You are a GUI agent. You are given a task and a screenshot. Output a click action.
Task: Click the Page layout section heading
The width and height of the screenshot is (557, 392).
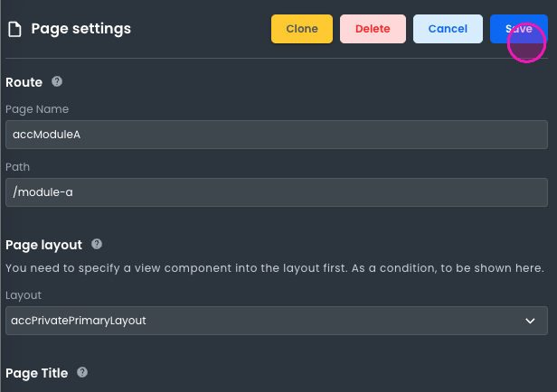[x=43, y=245]
